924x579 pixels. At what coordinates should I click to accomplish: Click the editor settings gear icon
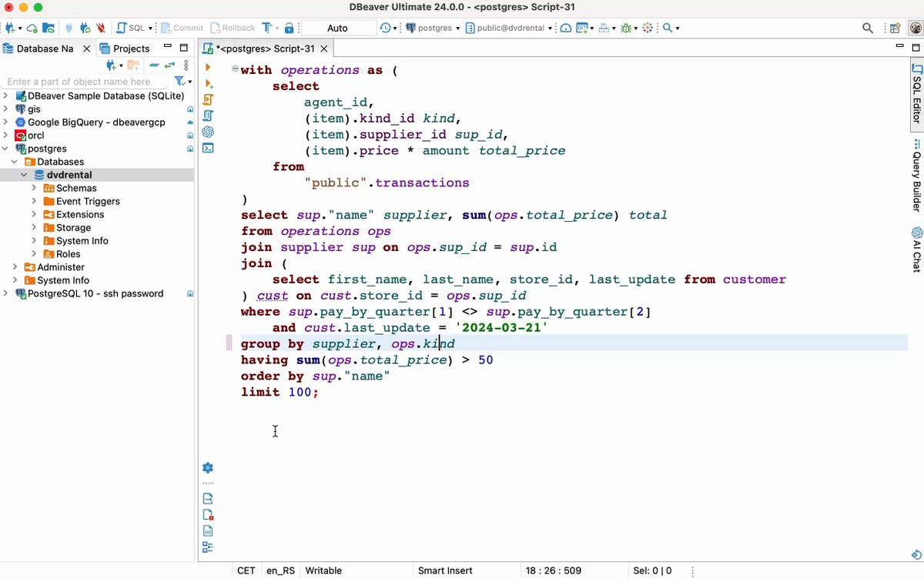tap(208, 467)
